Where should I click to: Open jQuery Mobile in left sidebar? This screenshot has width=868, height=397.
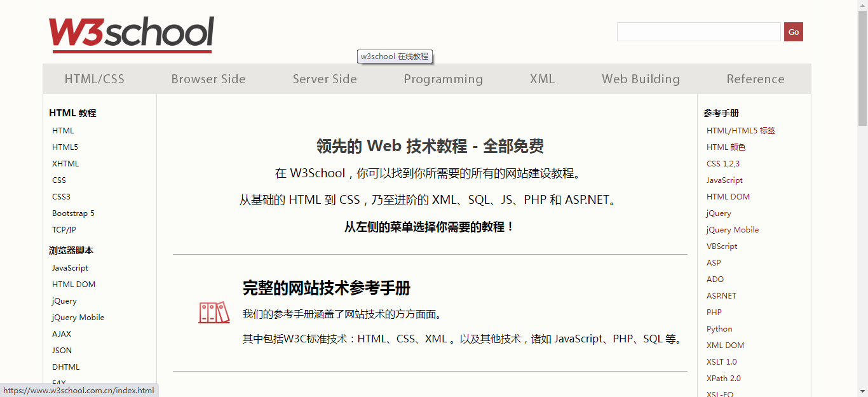click(78, 317)
